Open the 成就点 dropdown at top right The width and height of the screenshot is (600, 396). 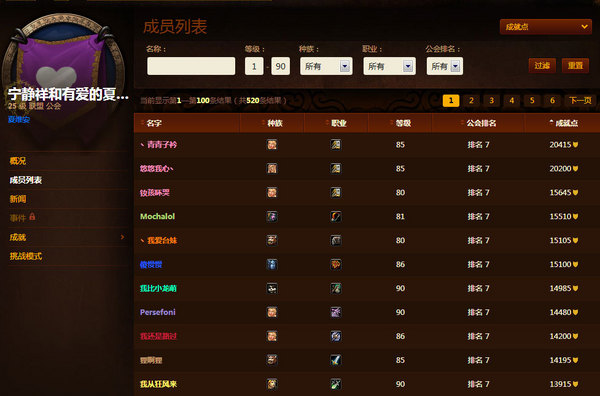click(x=545, y=27)
